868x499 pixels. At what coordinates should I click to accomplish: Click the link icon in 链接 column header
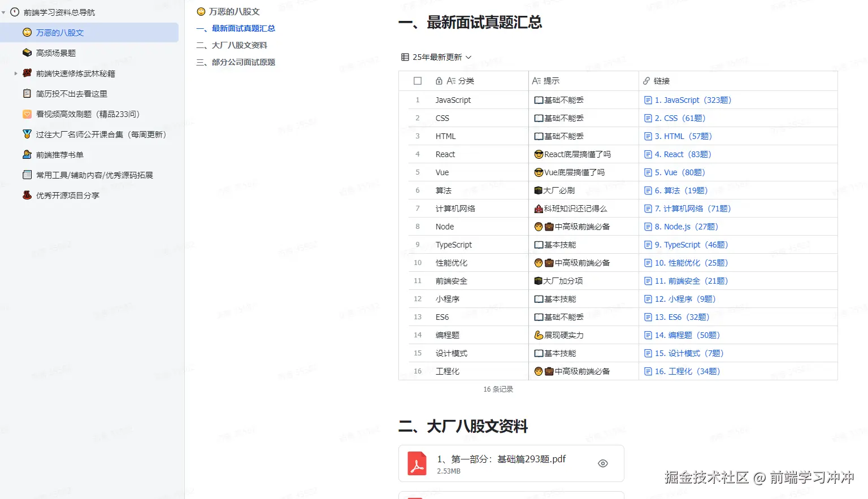[x=646, y=81]
